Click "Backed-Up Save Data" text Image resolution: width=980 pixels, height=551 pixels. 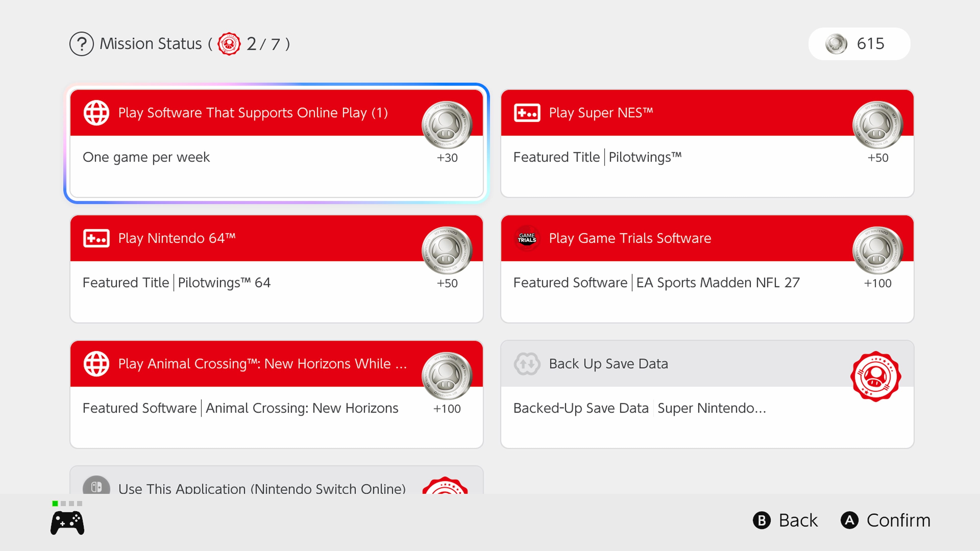[x=581, y=408]
